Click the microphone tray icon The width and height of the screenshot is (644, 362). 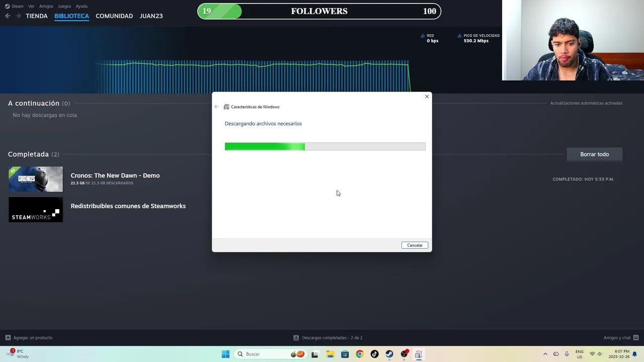coord(567,354)
